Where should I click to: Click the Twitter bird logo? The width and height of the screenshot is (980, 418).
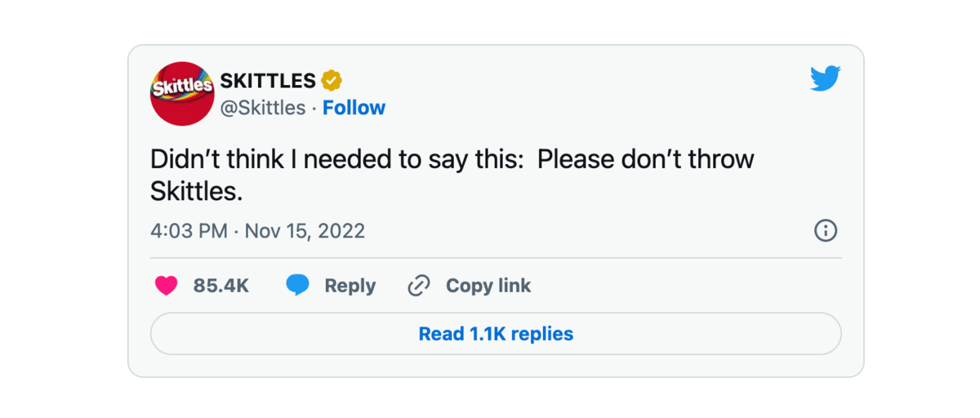(825, 79)
